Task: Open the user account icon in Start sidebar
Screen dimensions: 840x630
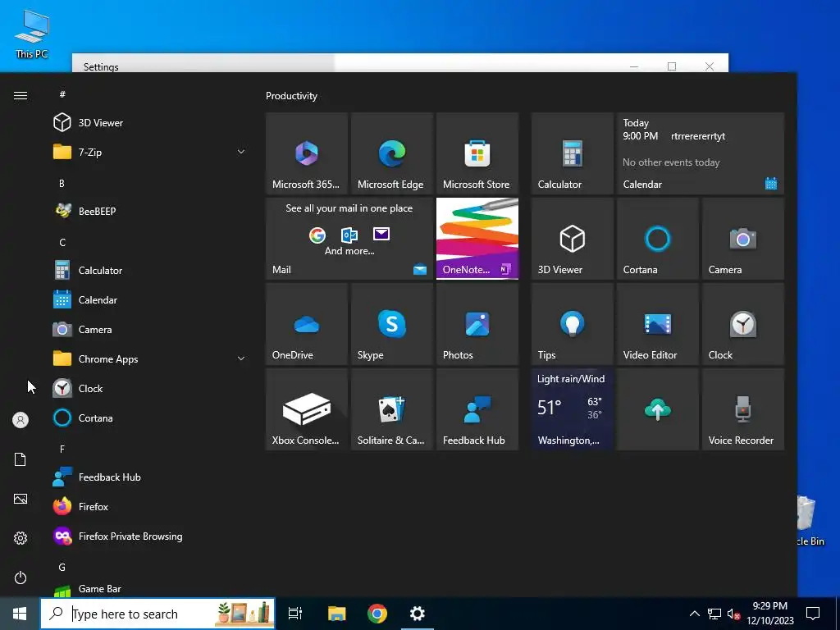Action: tap(21, 420)
